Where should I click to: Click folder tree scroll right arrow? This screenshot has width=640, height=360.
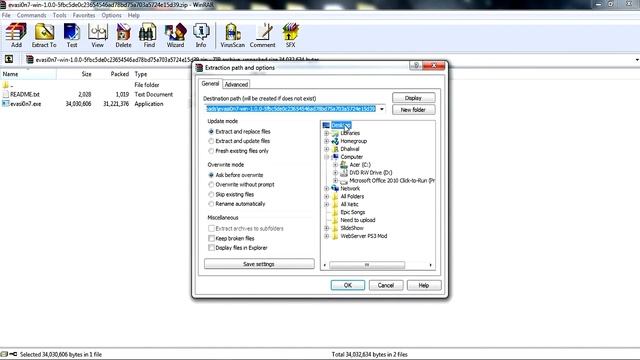(x=431, y=265)
